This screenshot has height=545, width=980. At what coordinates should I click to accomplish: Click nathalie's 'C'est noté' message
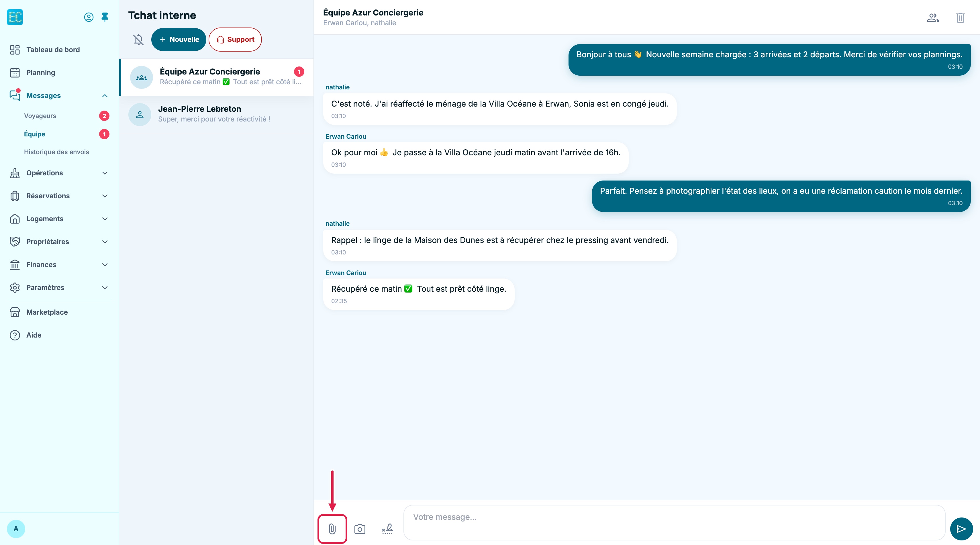500,109
